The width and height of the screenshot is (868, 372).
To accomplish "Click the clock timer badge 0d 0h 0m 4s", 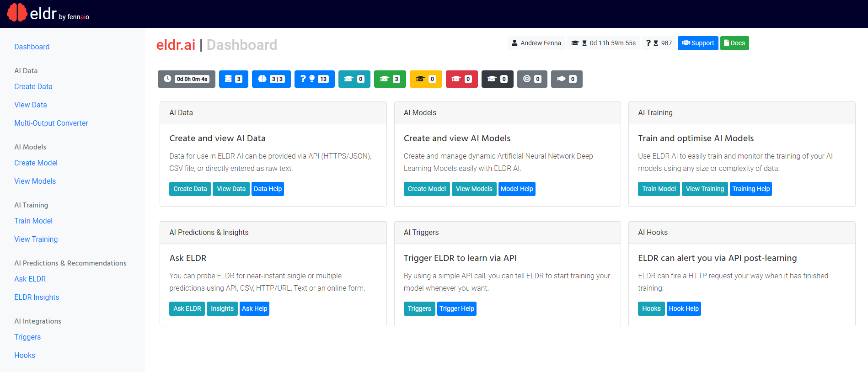I will pos(187,79).
